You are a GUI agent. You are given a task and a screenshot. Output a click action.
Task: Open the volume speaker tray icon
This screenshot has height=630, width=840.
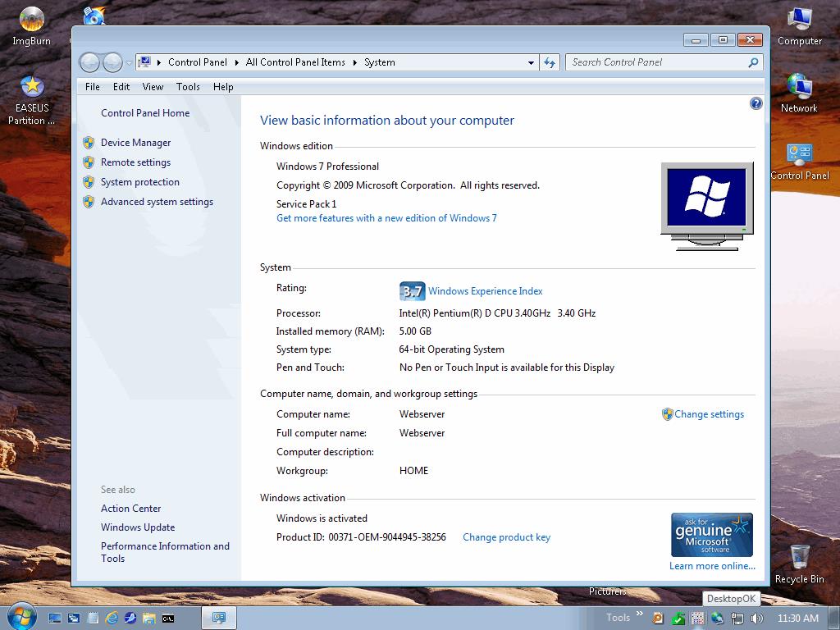click(757, 619)
